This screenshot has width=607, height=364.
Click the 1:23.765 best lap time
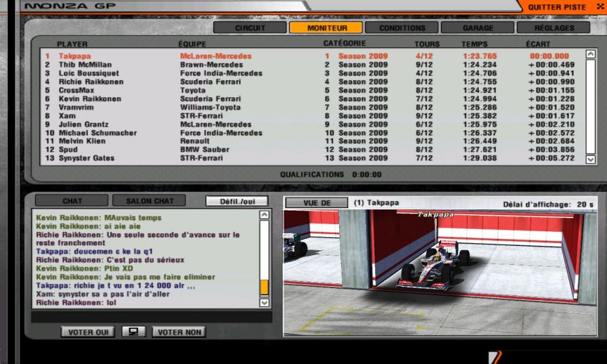coord(480,56)
